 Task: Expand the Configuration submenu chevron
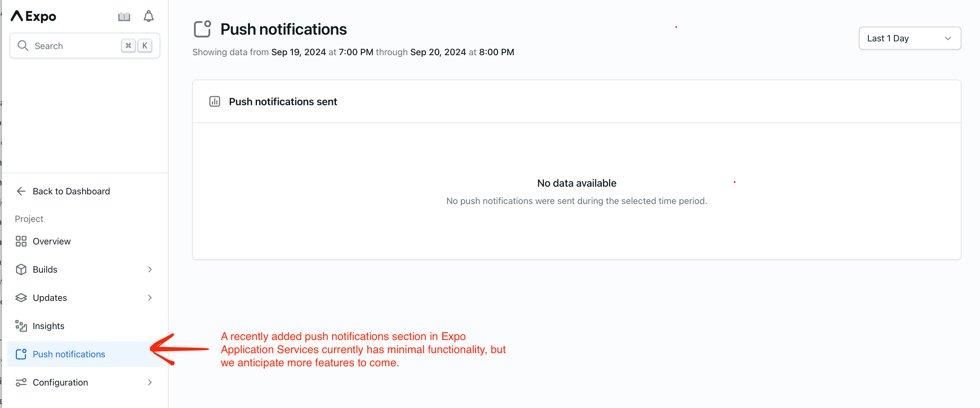150,382
